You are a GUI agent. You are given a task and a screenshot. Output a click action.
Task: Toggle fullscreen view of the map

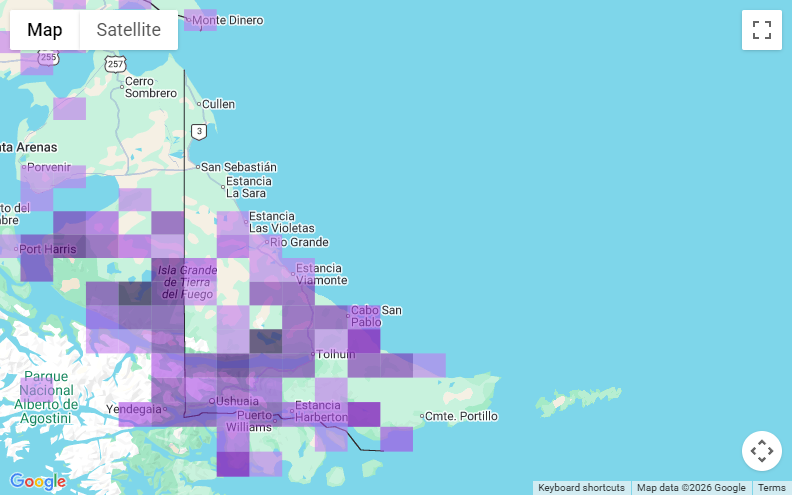coord(761,30)
